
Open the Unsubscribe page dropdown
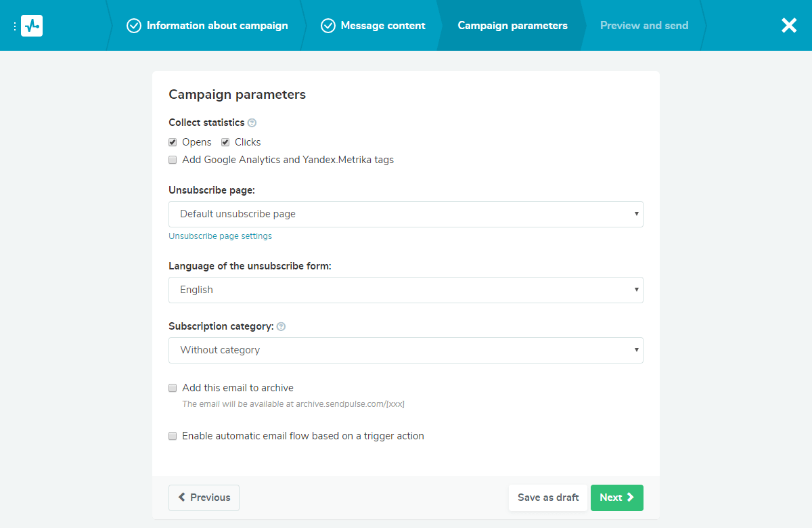(x=406, y=214)
